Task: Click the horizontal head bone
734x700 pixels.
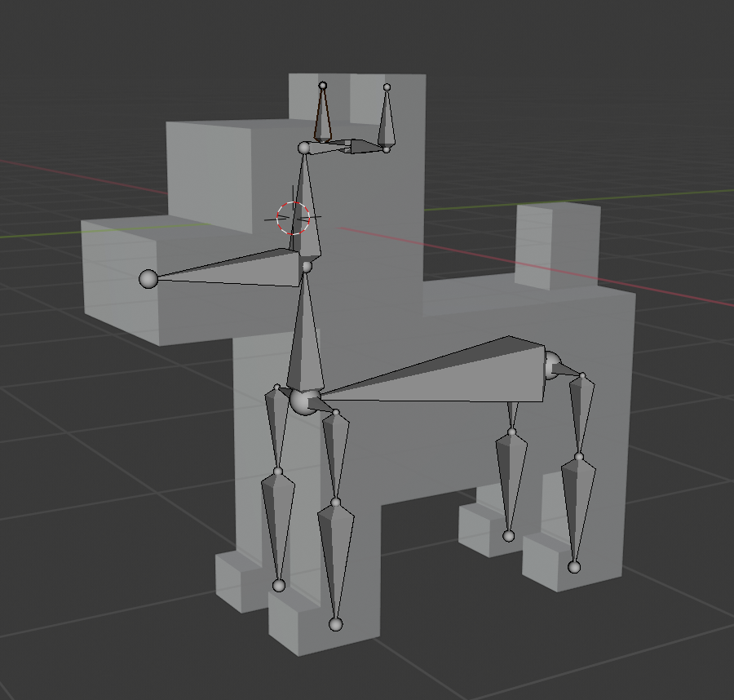Action: 347,145
